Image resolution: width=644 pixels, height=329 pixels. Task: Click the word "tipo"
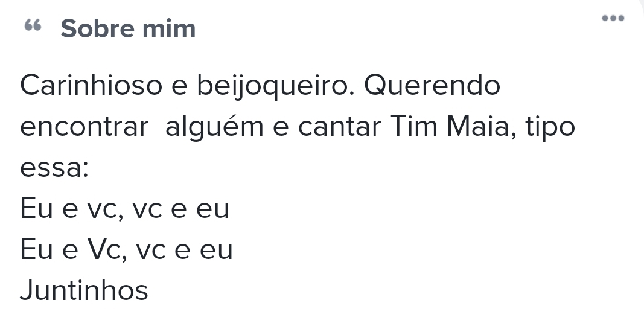coord(550,128)
